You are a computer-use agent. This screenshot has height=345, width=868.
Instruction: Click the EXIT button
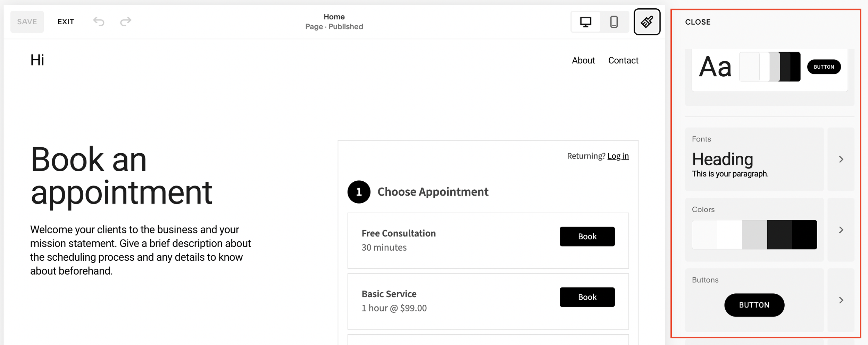66,22
